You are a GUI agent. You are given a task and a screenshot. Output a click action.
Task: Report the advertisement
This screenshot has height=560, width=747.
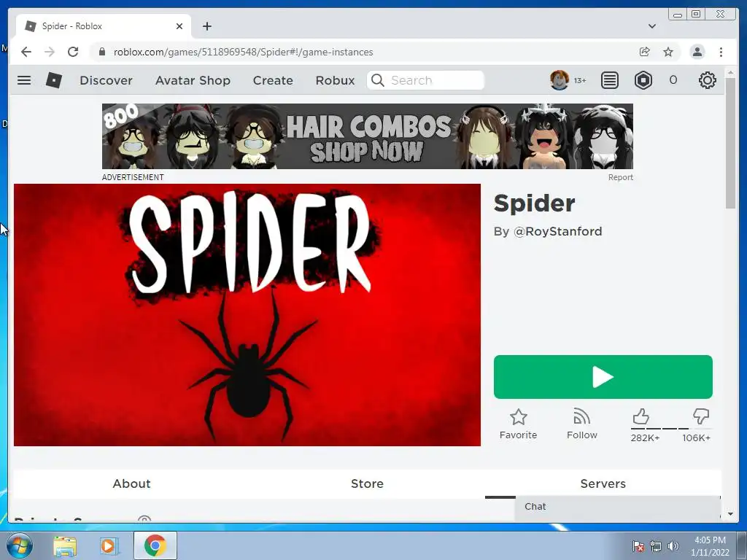[620, 177]
